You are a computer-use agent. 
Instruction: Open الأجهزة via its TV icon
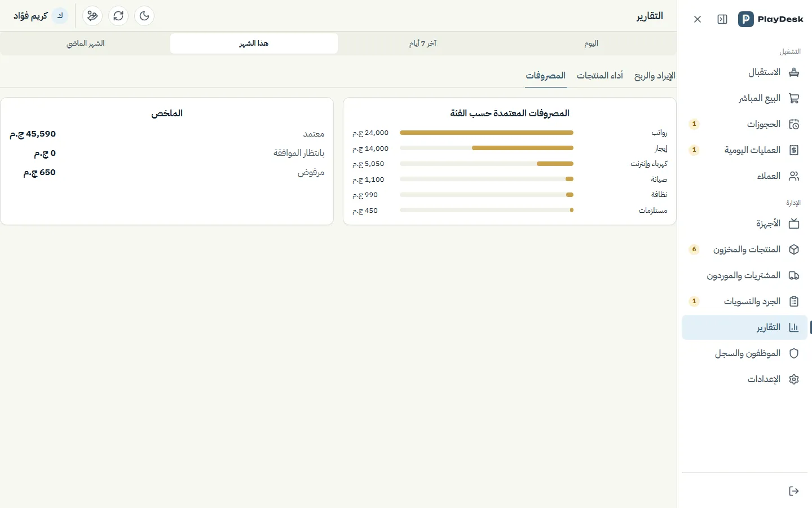pos(794,224)
